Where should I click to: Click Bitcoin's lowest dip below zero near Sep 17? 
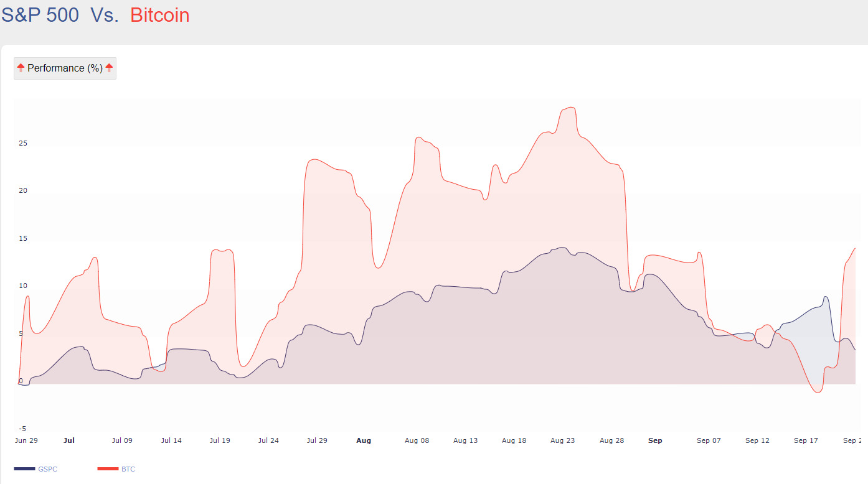coord(818,393)
